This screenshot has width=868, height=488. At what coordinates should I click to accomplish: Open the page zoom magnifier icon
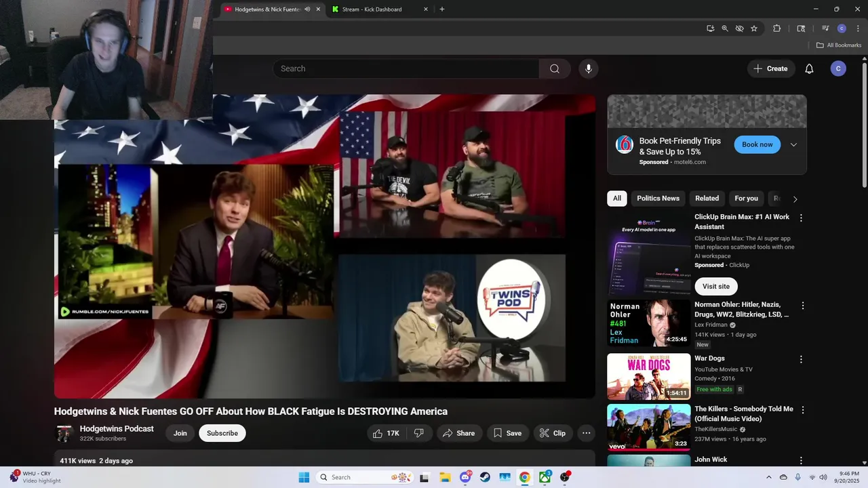point(725,28)
